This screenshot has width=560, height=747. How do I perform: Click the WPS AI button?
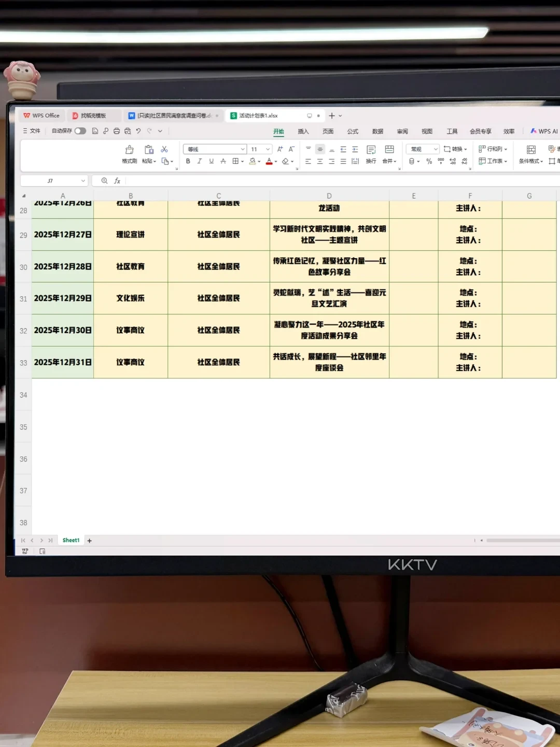point(544,131)
